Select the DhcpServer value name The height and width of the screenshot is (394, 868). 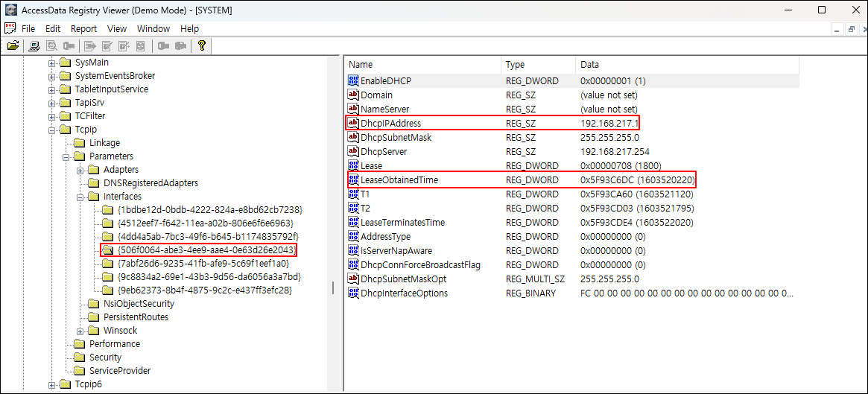[x=384, y=151]
